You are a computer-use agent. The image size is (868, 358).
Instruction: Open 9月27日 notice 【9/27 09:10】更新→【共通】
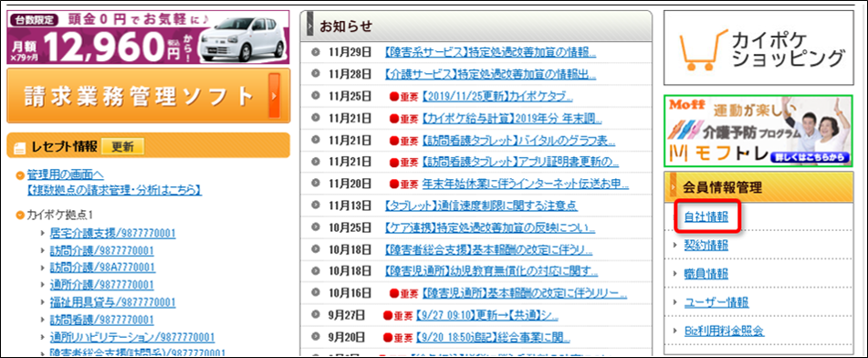tap(486, 315)
